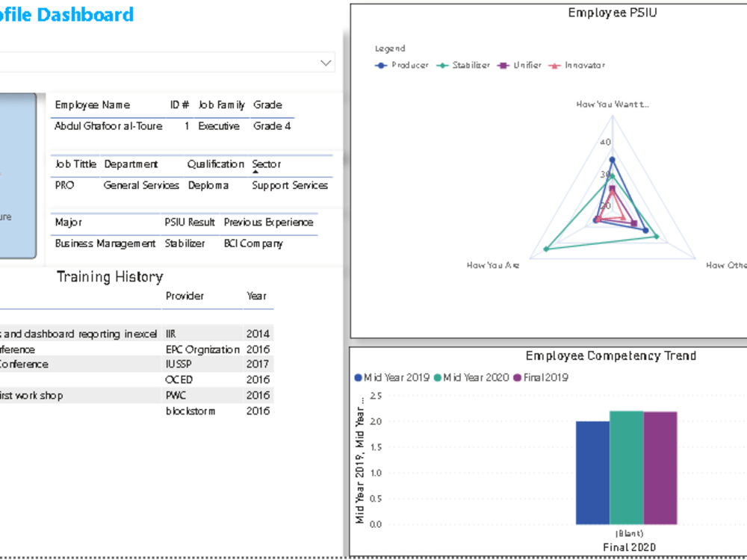Click the Sector column sort header
Viewport: 747px width, 560px height.
267,164
